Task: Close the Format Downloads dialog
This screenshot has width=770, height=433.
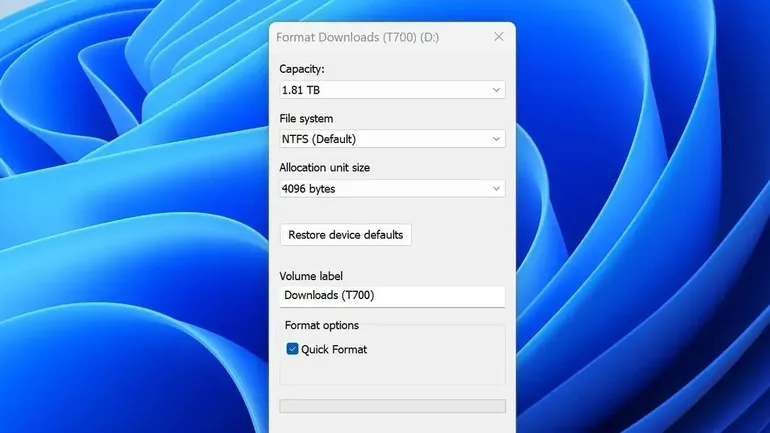Action: click(x=498, y=37)
